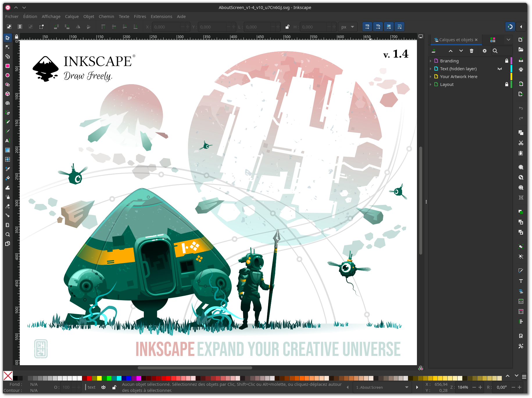Toggle snapping on or off
This screenshot has height=398, width=532.
[x=510, y=27]
